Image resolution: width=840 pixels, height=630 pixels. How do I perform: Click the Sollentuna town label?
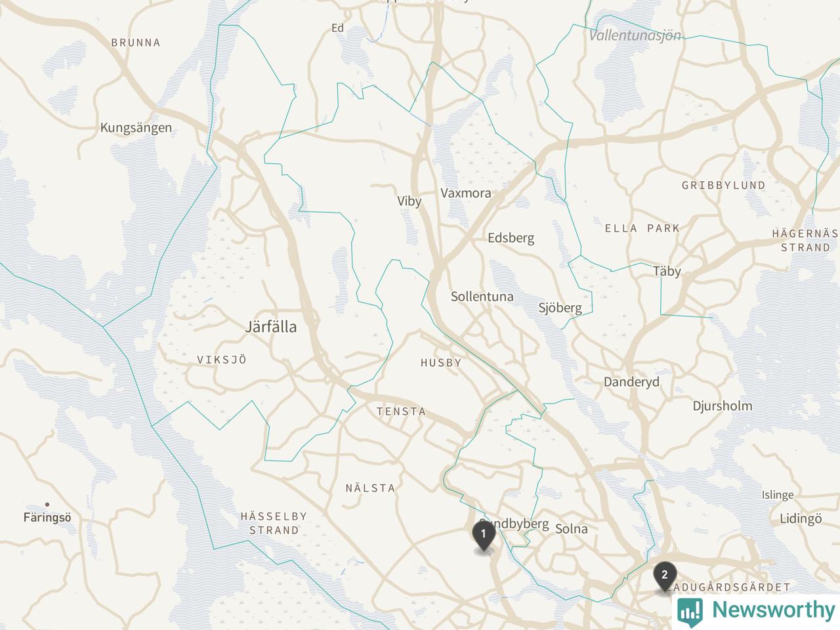482,297
